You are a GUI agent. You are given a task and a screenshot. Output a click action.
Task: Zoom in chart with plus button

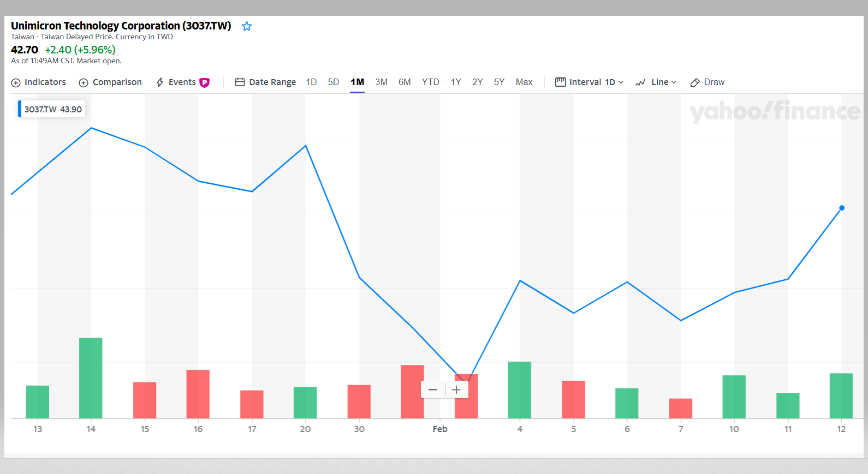[456, 389]
